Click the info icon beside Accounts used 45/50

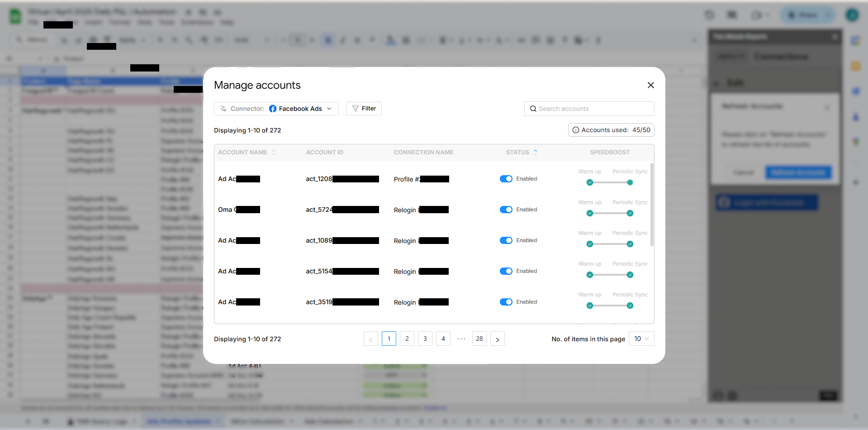pyautogui.click(x=575, y=130)
